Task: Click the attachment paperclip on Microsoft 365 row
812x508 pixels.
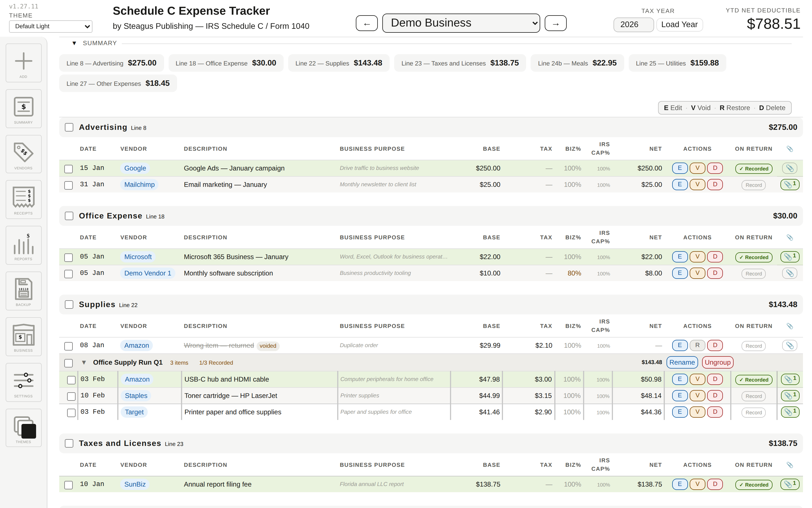Action: [790, 257]
